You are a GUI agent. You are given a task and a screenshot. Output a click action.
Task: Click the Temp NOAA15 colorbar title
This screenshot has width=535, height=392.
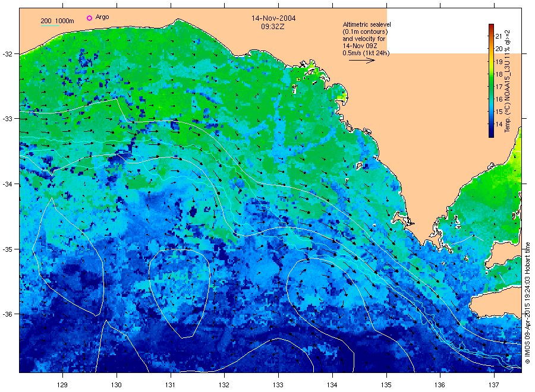click(x=508, y=81)
